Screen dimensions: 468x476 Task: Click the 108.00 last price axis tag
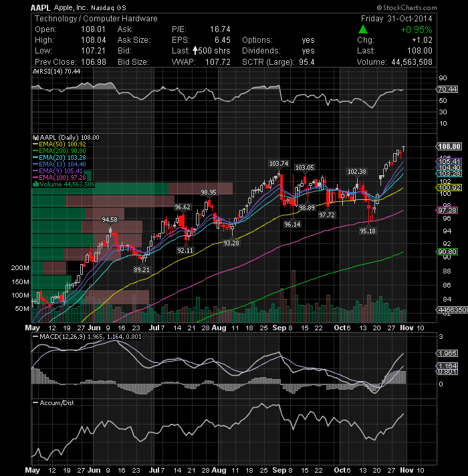[449, 146]
